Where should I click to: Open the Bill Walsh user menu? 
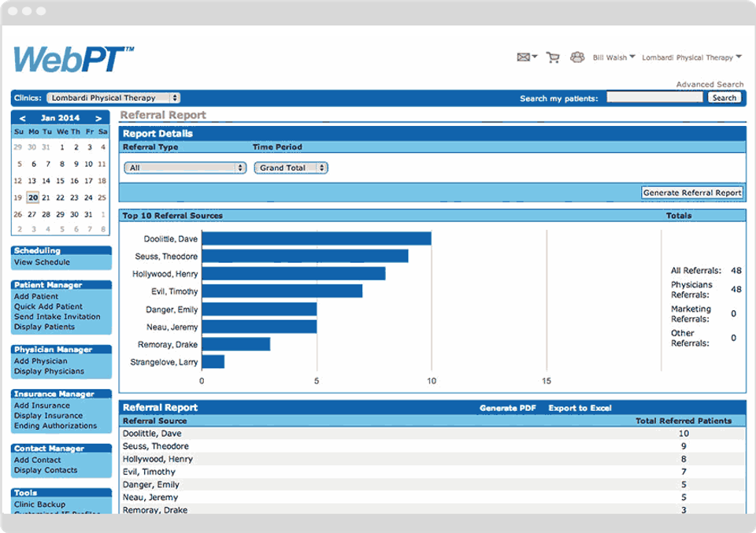[613, 57]
